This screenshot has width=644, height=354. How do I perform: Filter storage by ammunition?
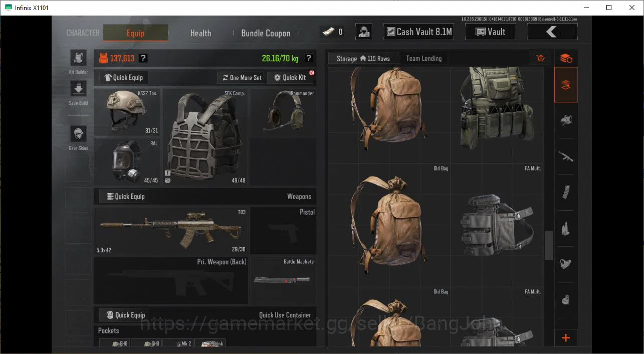click(x=566, y=228)
